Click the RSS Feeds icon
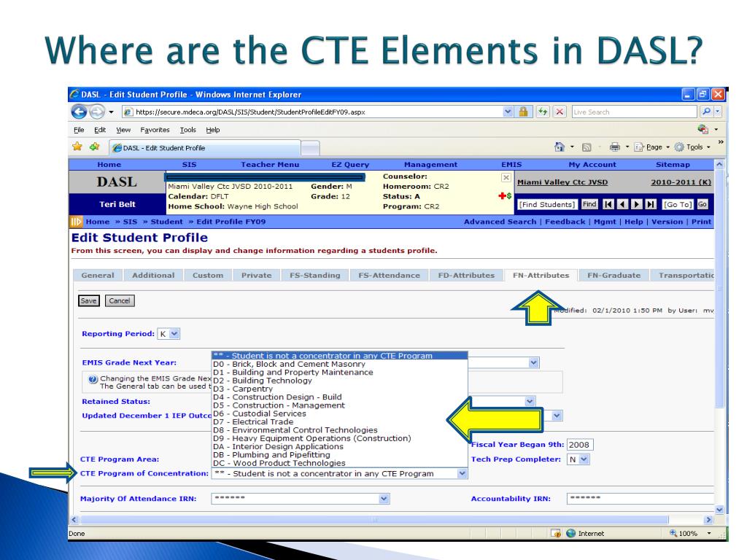Image resolution: width=747 pixels, height=560 pixels. coord(587,147)
